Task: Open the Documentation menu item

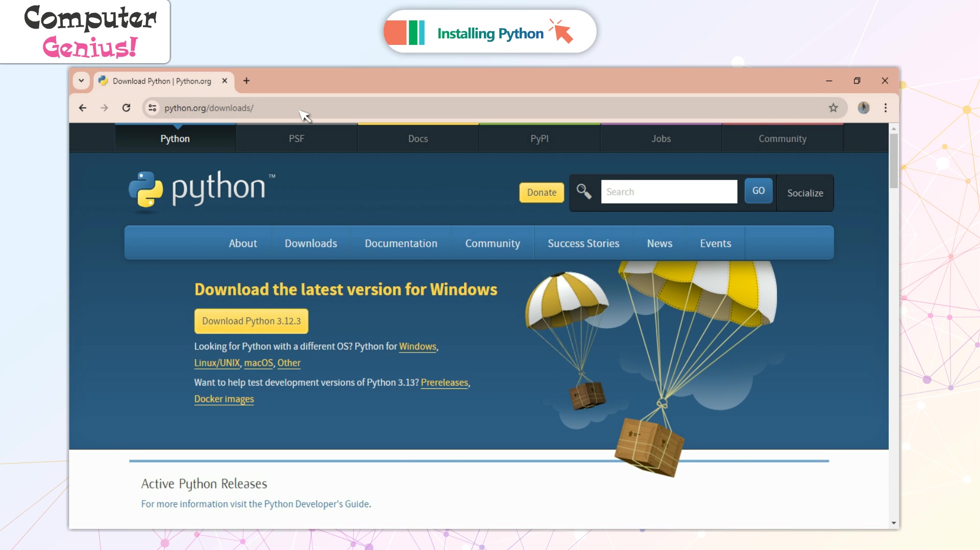Action: [x=401, y=243]
